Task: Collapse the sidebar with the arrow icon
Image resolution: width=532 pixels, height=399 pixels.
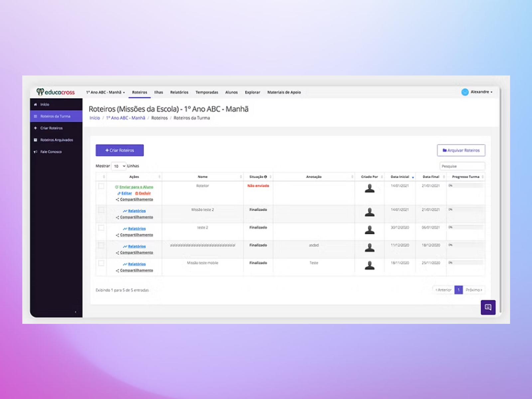Action: [x=75, y=312]
